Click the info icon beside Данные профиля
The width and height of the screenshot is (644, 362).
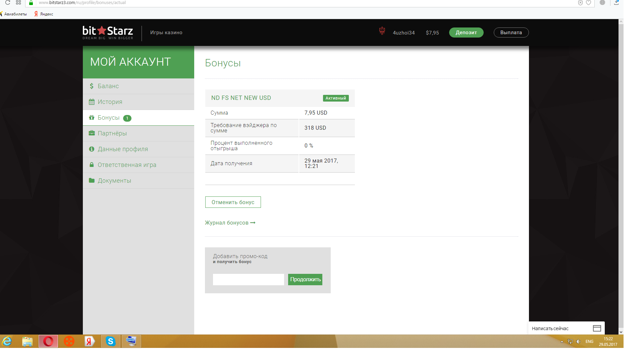pyautogui.click(x=92, y=149)
